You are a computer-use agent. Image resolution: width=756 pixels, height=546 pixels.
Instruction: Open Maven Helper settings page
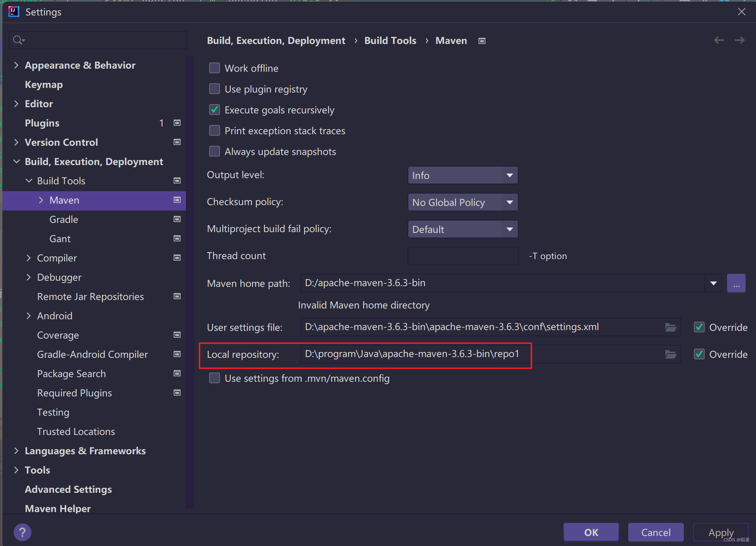point(58,509)
